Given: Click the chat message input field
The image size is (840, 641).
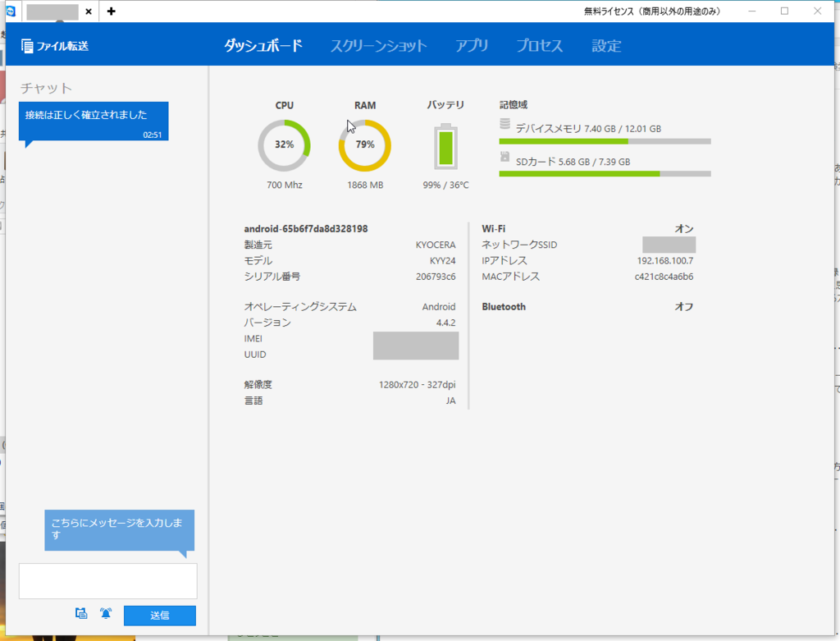Looking at the screenshot, I should click(x=107, y=580).
